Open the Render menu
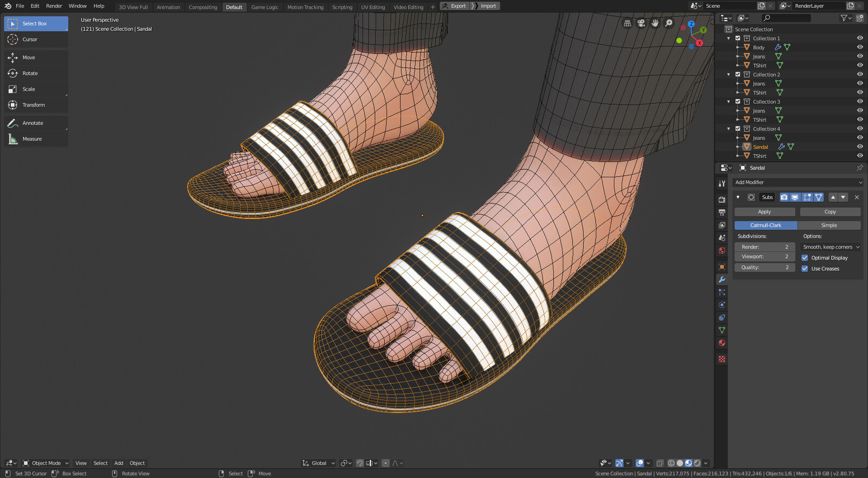 (x=54, y=6)
